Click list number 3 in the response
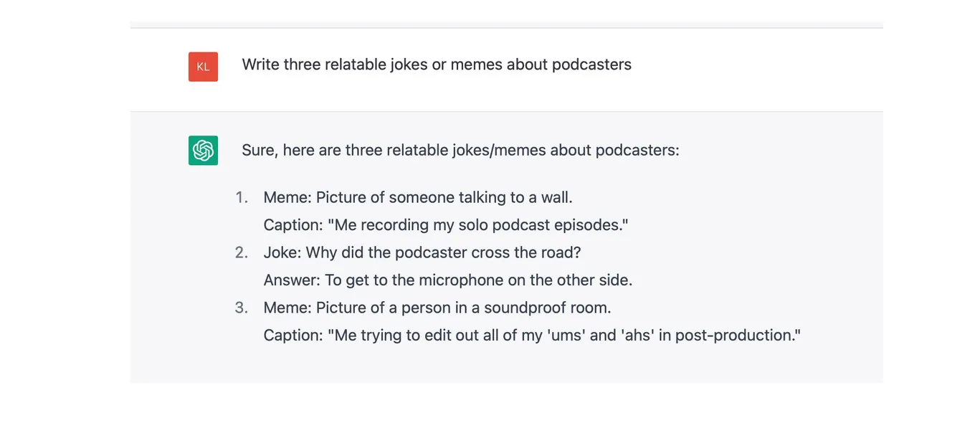The image size is (980, 441). tap(242, 308)
